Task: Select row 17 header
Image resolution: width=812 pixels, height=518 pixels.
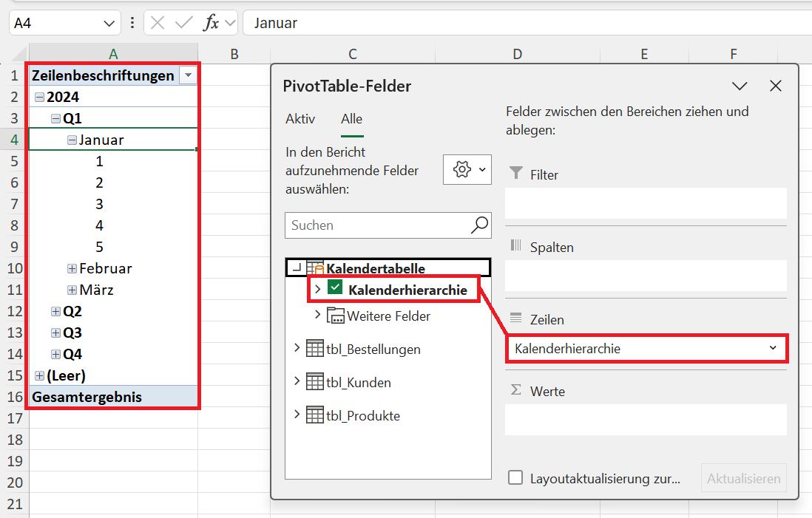Action: click(15, 419)
